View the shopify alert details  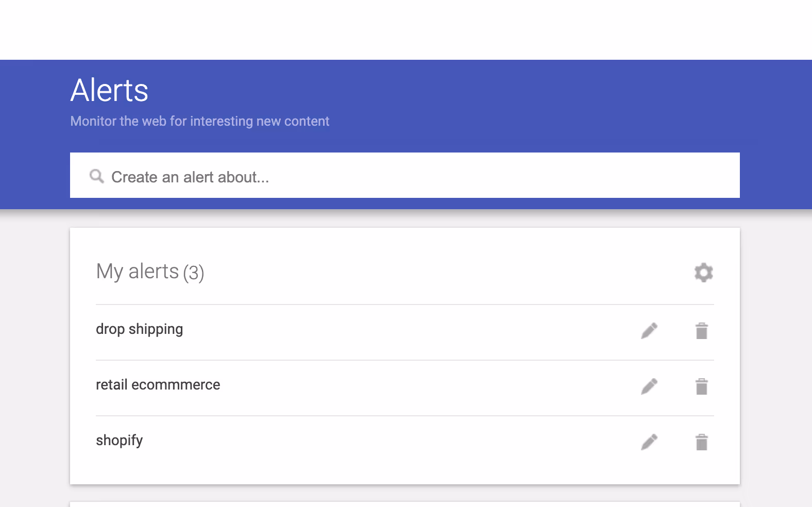(x=119, y=440)
